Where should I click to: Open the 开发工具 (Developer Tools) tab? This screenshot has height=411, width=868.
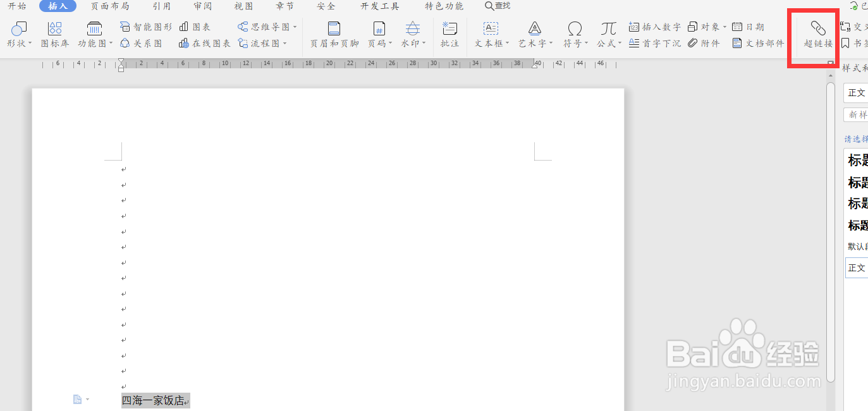[380, 6]
